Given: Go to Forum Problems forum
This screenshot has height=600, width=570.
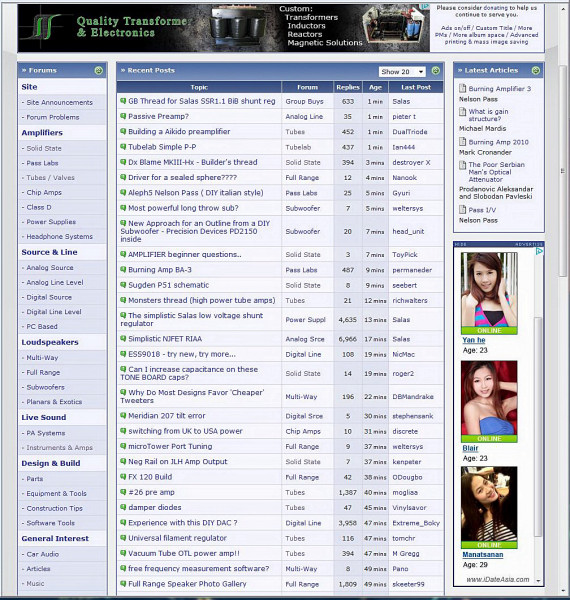Looking at the screenshot, I should tap(53, 117).
